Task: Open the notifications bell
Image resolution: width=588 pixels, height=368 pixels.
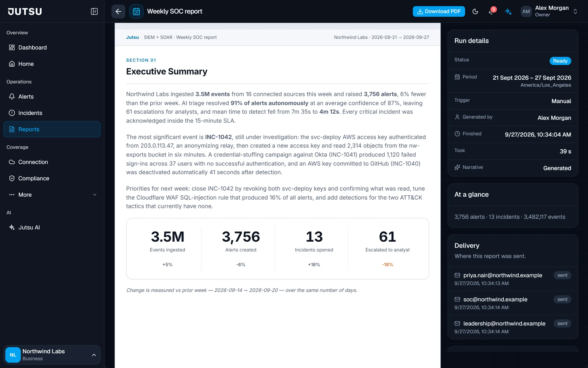Action: [491, 11]
